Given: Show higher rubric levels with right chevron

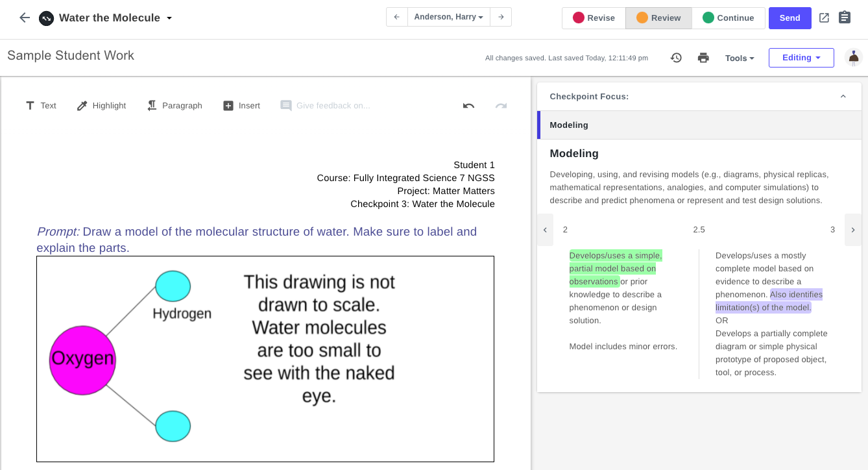Looking at the screenshot, I should (853, 230).
